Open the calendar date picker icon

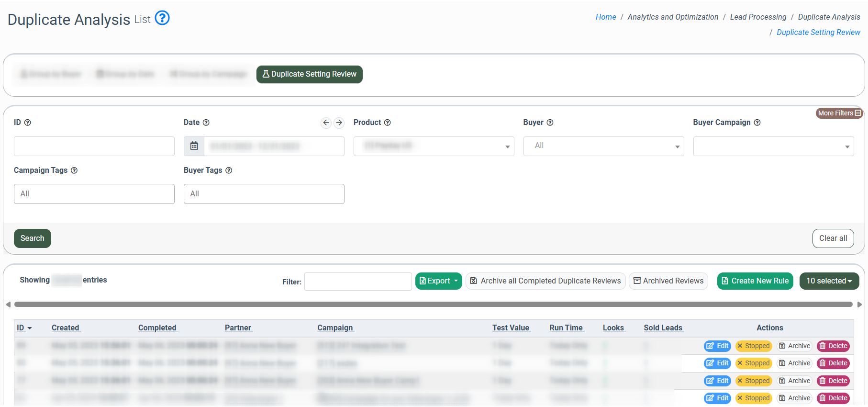pyautogui.click(x=194, y=146)
